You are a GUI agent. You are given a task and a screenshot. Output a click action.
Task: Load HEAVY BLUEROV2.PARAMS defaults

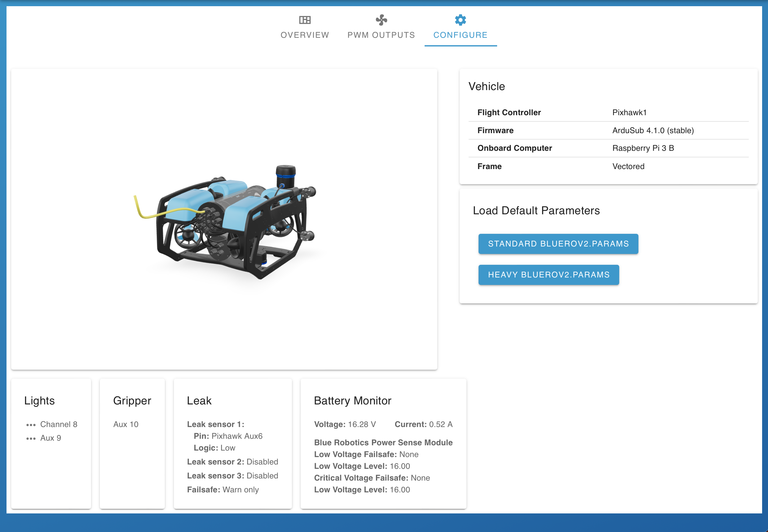point(549,275)
